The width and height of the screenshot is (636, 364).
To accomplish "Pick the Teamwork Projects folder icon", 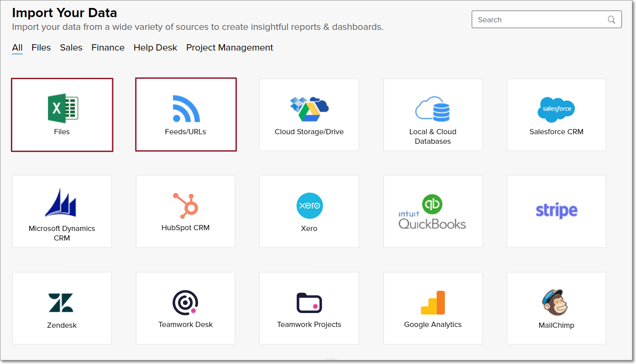I will 309,303.
